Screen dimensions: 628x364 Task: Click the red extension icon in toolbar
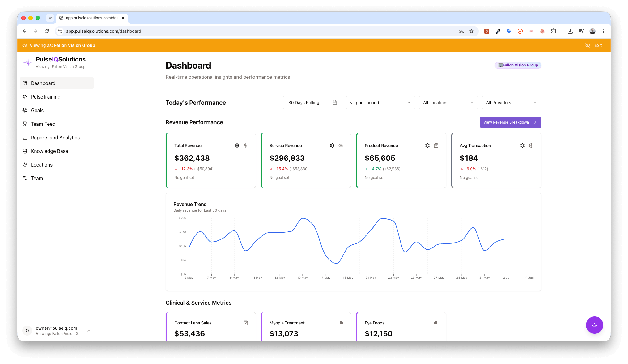[487, 31]
